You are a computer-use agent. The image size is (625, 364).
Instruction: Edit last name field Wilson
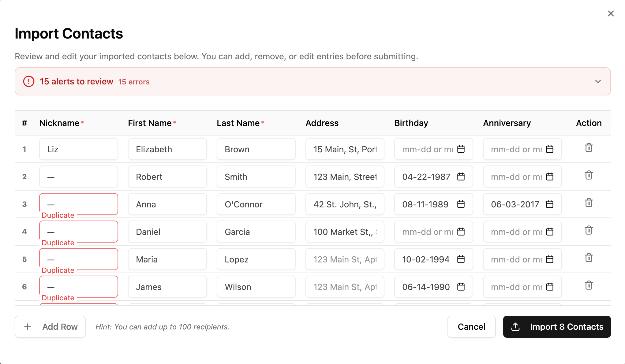click(256, 287)
